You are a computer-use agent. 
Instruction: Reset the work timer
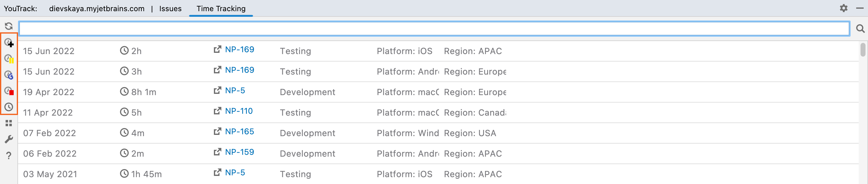coord(9,75)
